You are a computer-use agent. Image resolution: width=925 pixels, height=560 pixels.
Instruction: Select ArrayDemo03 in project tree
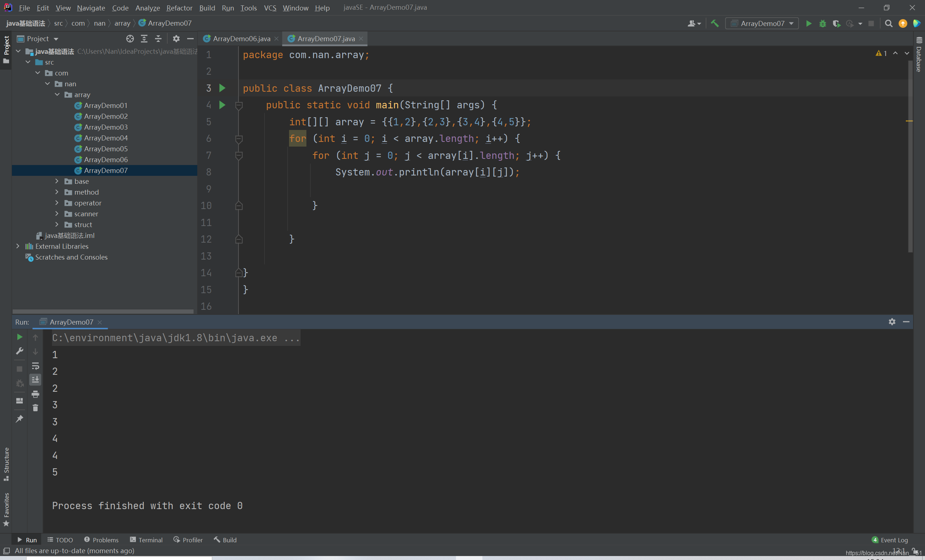pyautogui.click(x=106, y=127)
